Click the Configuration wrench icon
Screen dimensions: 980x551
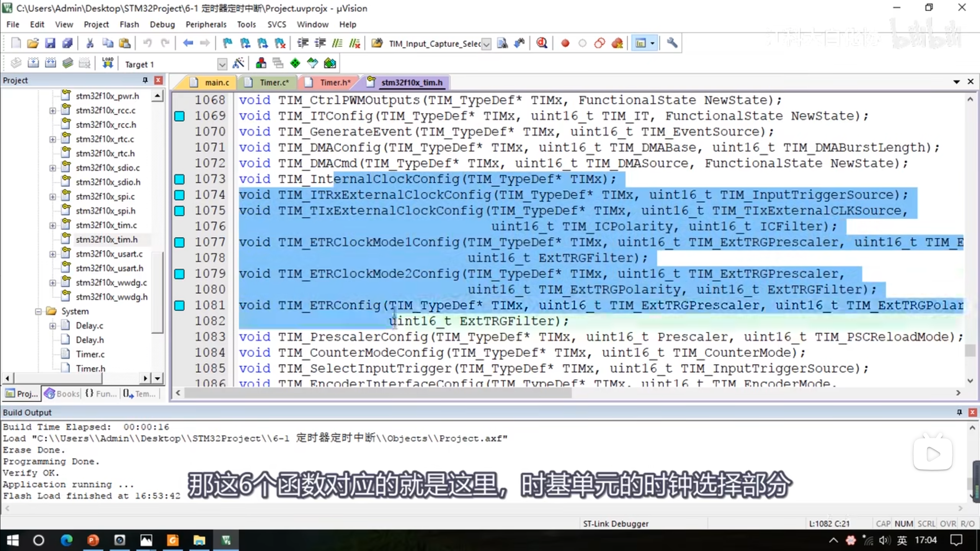click(x=672, y=43)
